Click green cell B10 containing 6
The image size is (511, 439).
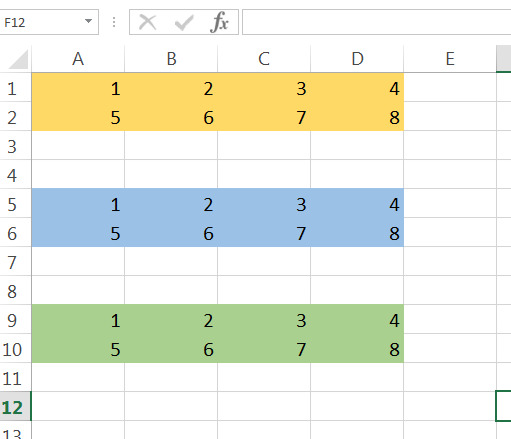pyautogui.click(x=171, y=348)
